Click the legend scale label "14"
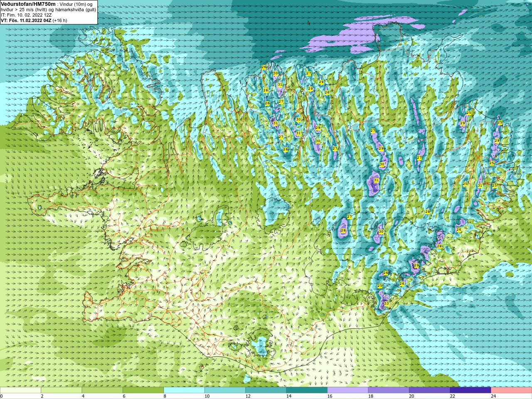Image resolution: width=532 pixels, height=399 pixels. 289,396
